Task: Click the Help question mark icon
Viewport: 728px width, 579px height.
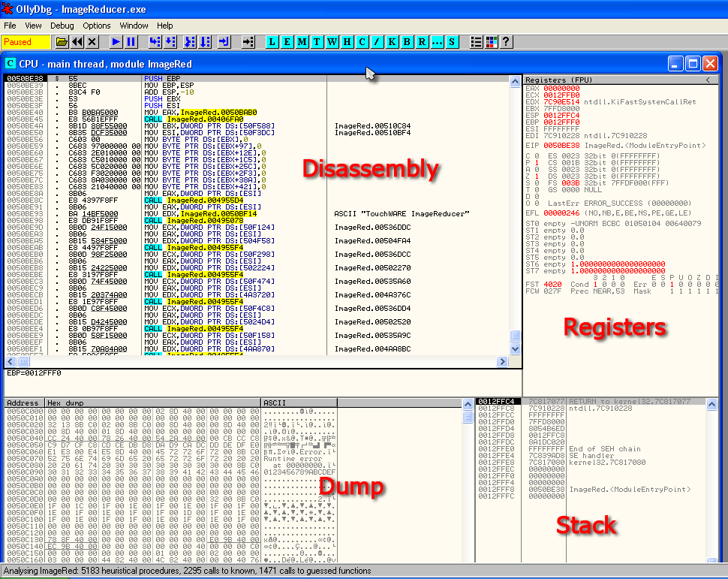Action: pos(506,42)
